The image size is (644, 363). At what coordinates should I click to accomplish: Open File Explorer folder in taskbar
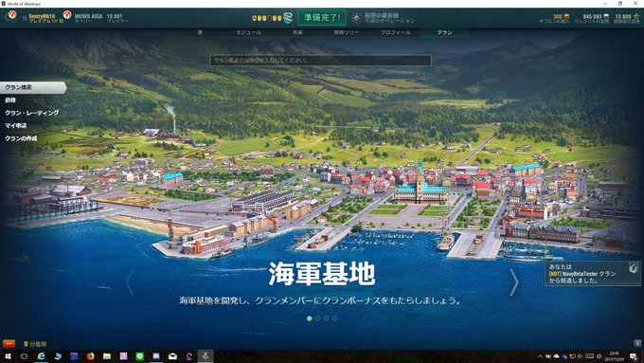tap(107, 356)
